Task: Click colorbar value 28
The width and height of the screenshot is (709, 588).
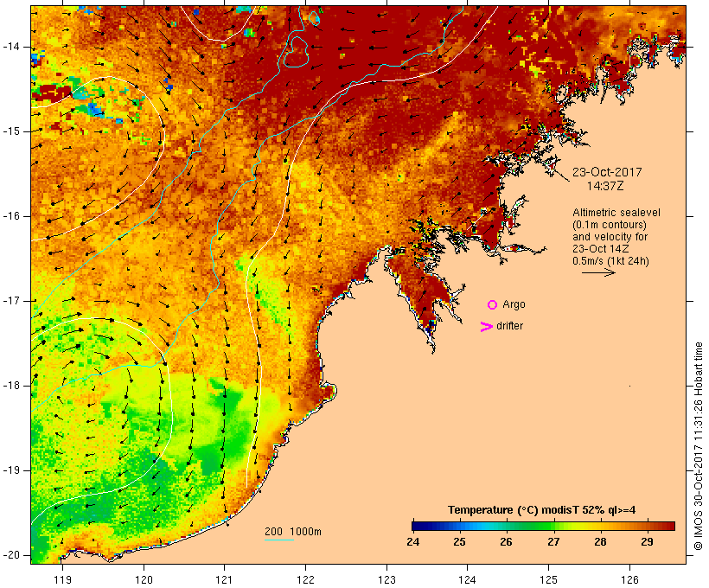Action: (x=600, y=542)
